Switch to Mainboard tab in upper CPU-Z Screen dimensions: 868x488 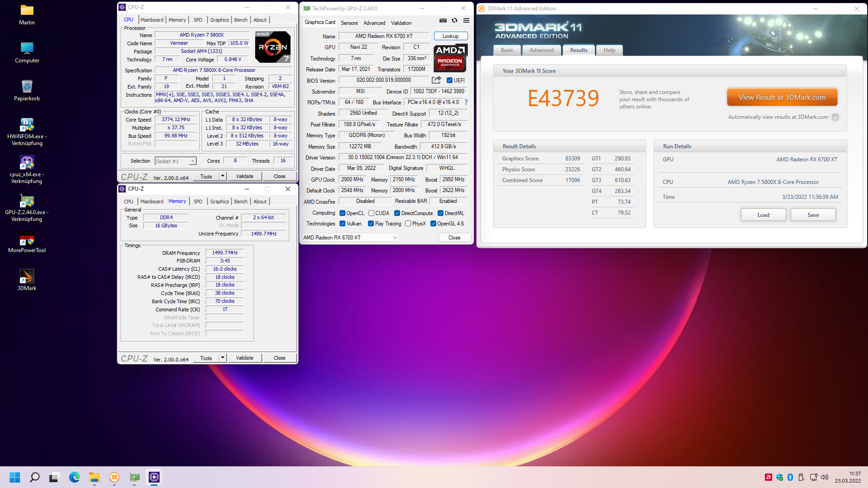[152, 20]
